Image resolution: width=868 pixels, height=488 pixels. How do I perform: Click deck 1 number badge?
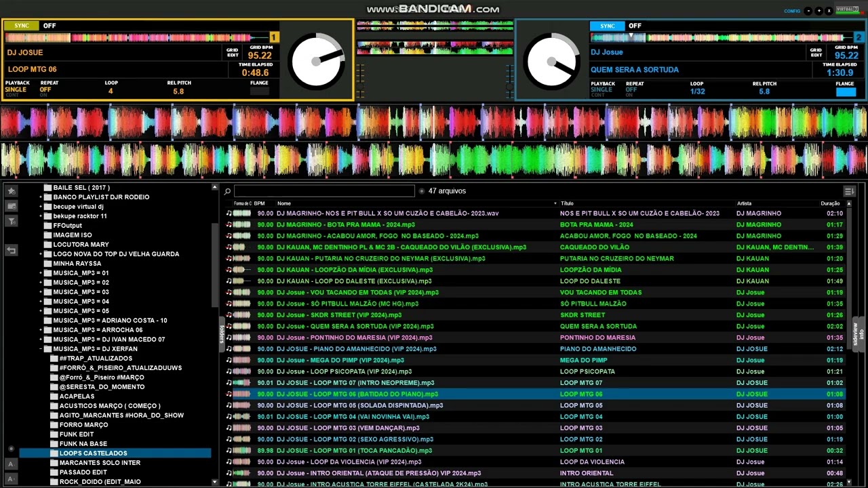(274, 37)
